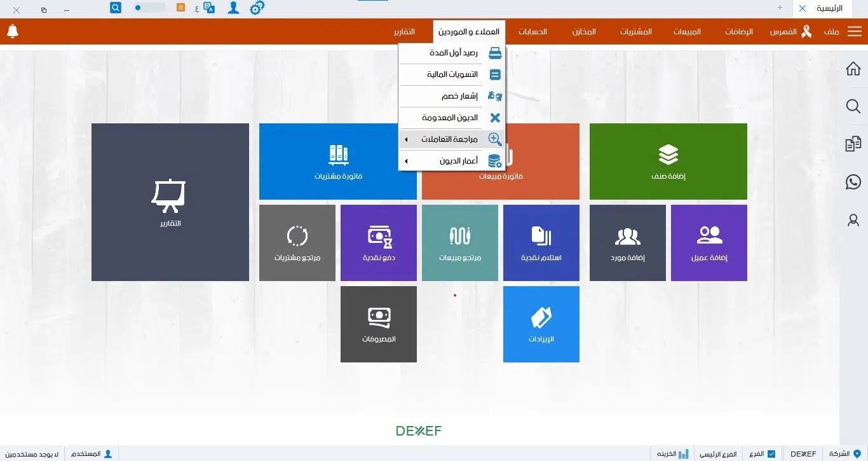Open the فاتورة مشتريات purchase invoice tile
This screenshot has width=868, height=461.
337,161
